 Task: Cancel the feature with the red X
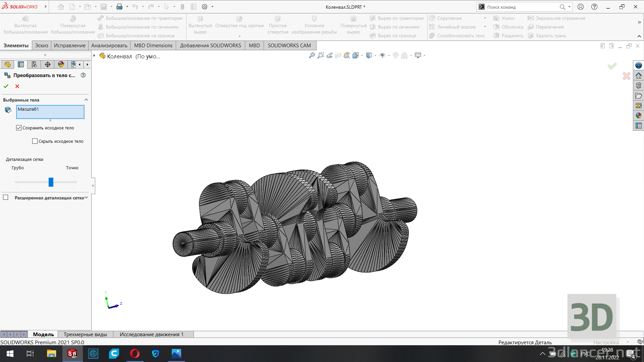coord(17,86)
